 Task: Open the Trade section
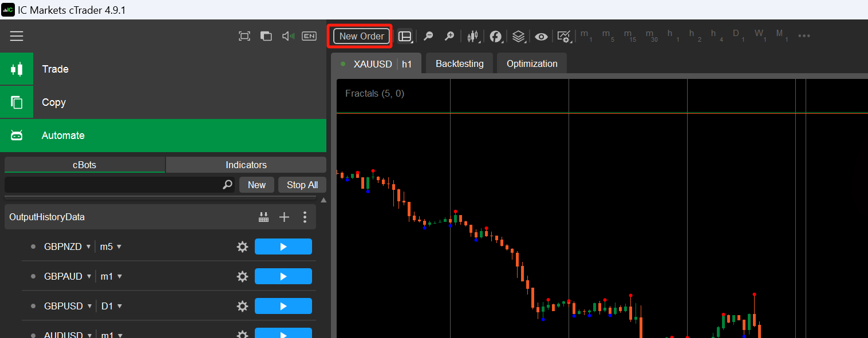(x=163, y=69)
